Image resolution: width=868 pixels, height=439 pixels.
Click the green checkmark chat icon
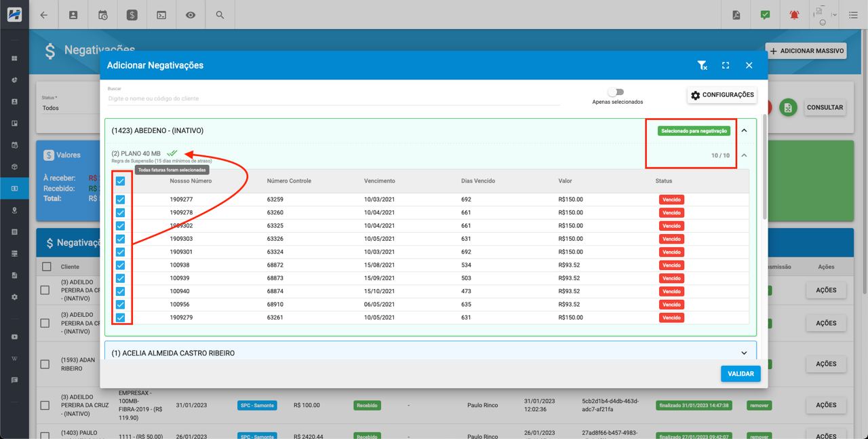[765, 15]
